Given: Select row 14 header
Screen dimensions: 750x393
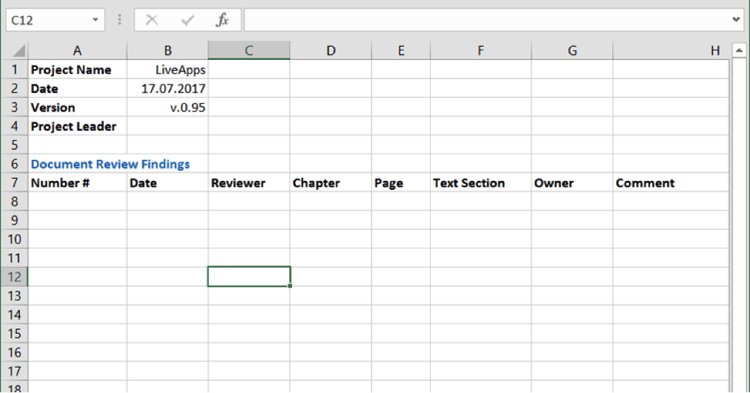Looking at the screenshot, I should click(14, 315).
